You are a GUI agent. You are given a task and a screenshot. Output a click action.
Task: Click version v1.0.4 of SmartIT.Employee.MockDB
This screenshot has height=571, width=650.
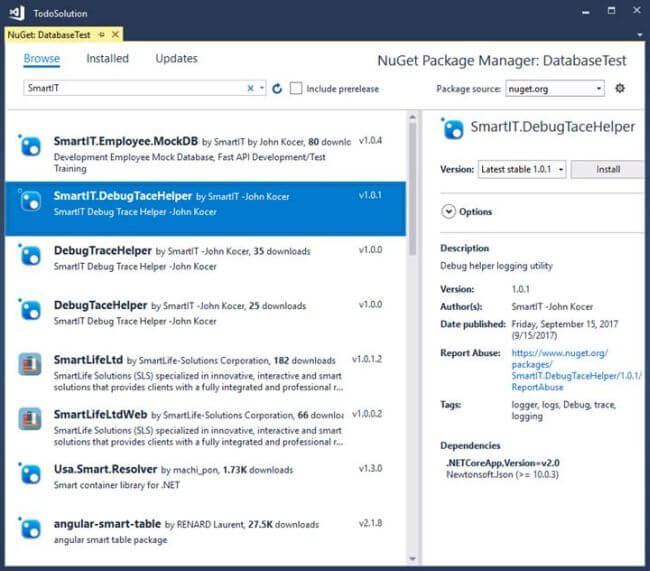click(x=371, y=141)
